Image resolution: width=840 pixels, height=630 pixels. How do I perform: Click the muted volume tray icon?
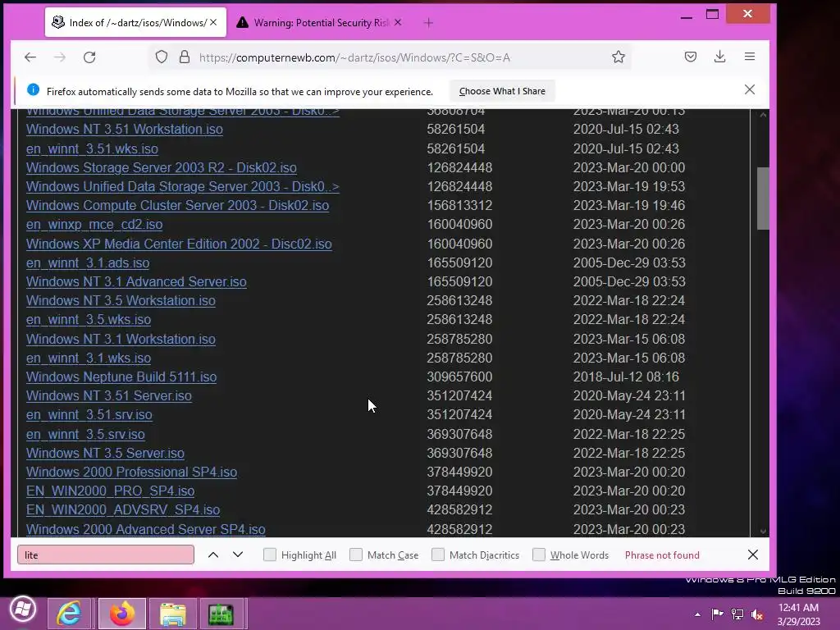(x=757, y=614)
